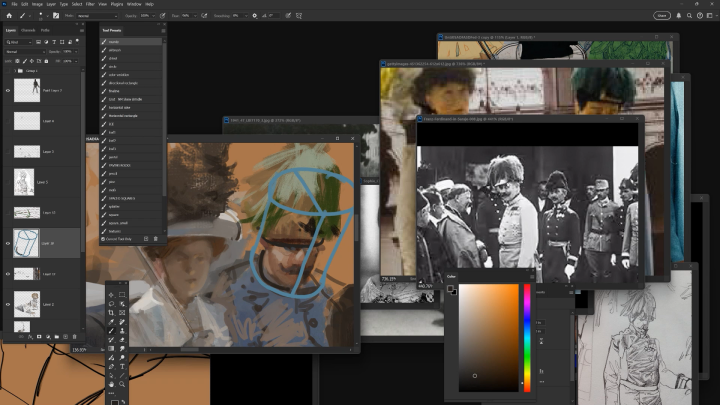Toggle layer filtering on or off
720x405 pixels.
tap(77, 41)
